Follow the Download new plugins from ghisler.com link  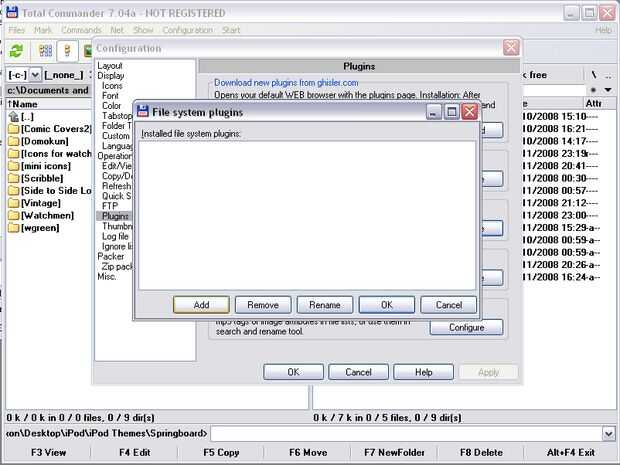(x=286, y=83)
